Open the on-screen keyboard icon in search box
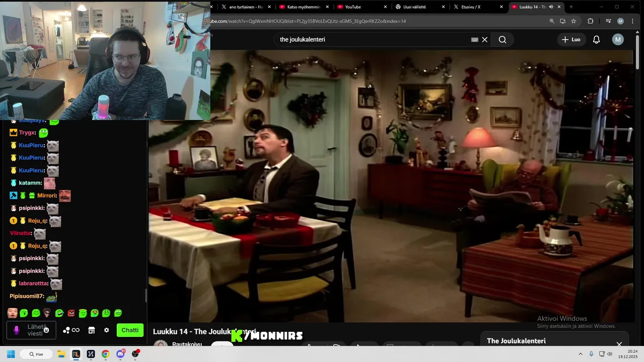Image resolution: width=644 pixels, height=362 pixels. tap(474, 40)
